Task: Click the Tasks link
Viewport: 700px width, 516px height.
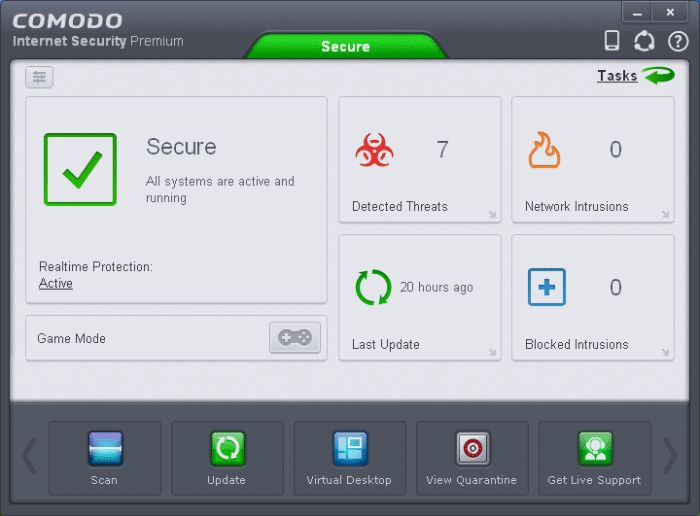Action: click(x=617, y=75)
